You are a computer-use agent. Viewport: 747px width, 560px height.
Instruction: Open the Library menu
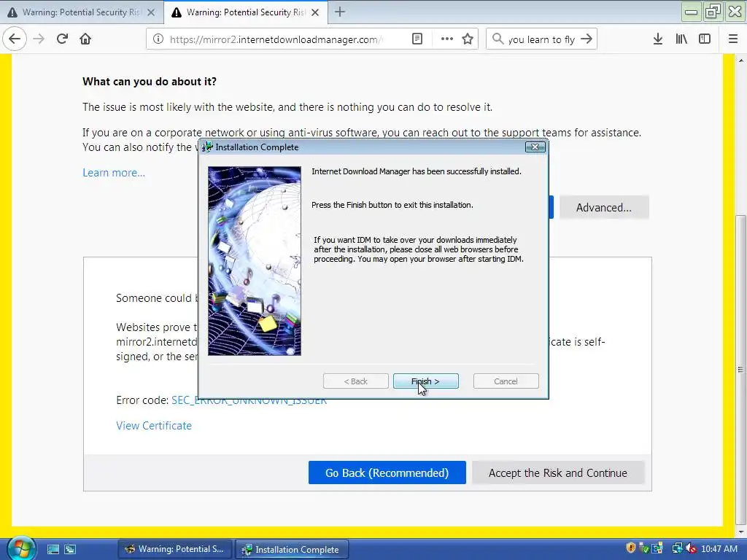681,39
